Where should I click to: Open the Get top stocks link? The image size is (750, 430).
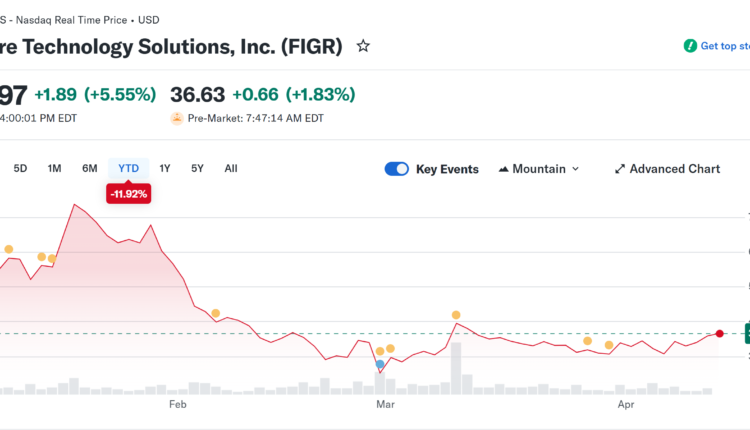(x=725, y=46)
